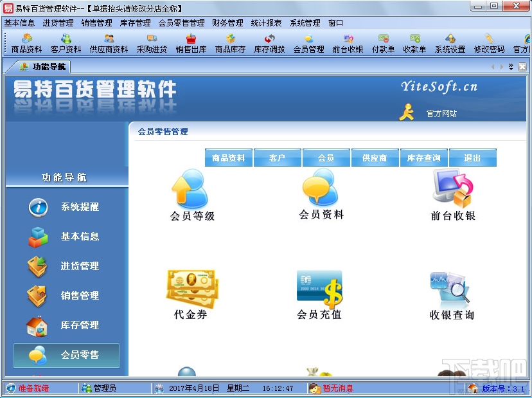Click the 退出 exit button

[472, 157]
